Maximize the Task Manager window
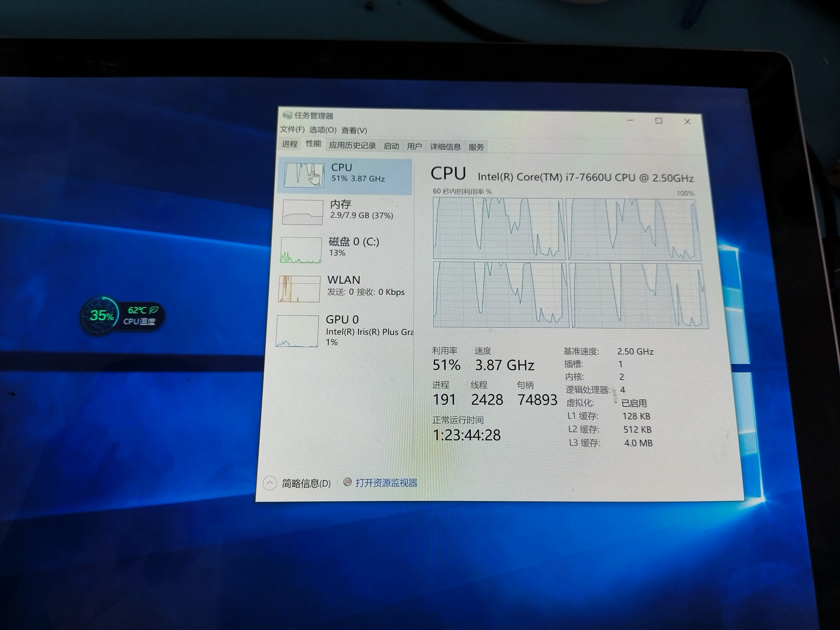The width and height of the screenshot is (840, 630). pos(659,121)
